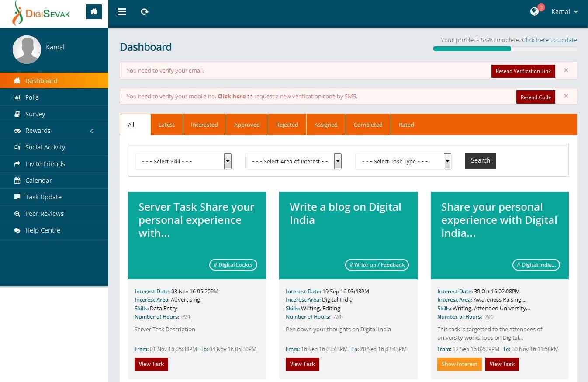Open the Select Skill dropdown
This screenshot has height=382, width=588.
pyautogui.click(x=183, y=161)
